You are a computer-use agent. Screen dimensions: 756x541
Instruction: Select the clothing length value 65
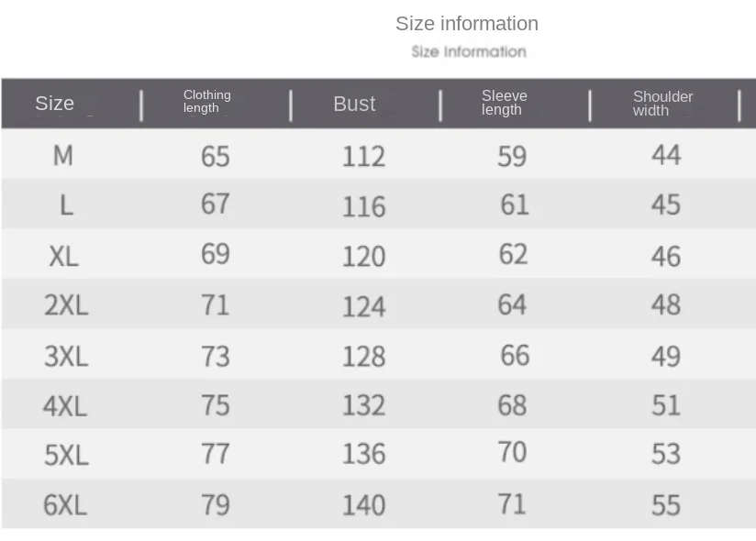pyautogui.click(x=215, y=157)
